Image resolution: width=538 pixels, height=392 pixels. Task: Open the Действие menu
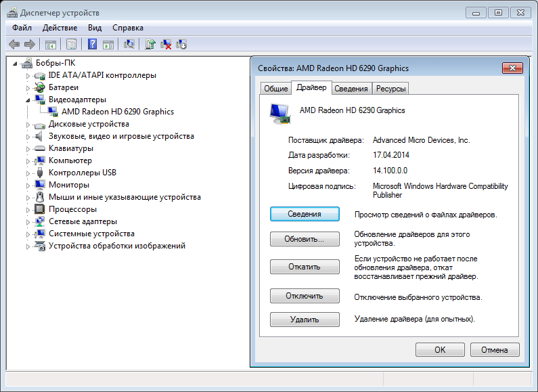pos(60,28)
